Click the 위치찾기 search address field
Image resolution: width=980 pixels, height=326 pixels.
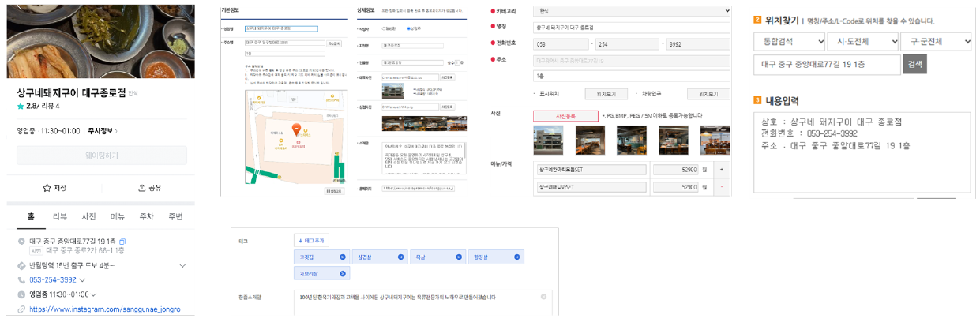pyautogui.click(x=827, y=64)
